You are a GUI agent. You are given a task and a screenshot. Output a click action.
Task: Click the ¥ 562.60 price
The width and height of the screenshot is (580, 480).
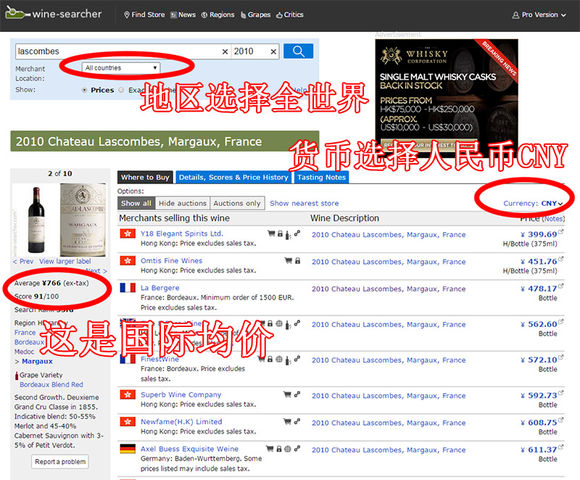(539, 324)
